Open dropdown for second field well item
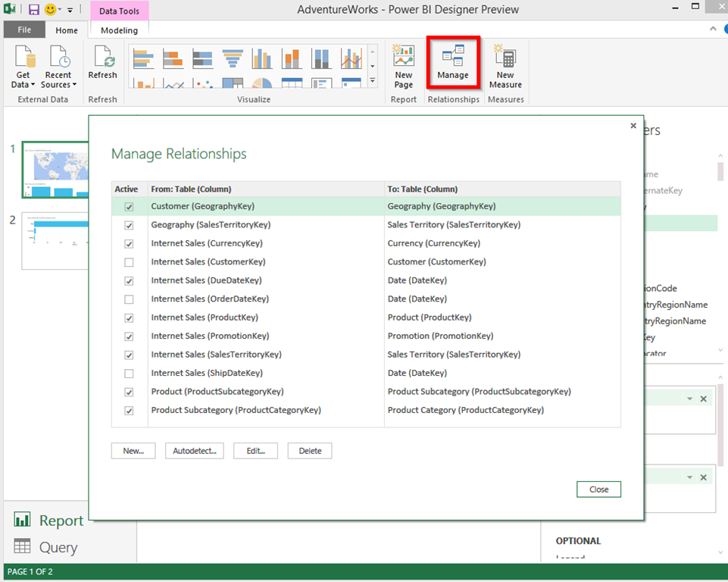The image size is (728, 582). point(689,477)
